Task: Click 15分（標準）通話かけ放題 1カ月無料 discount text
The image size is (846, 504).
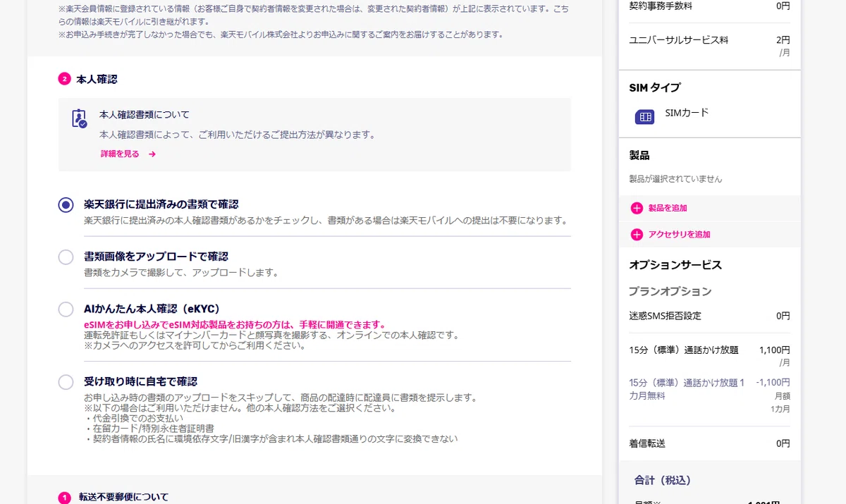Action: pos(687,389)
